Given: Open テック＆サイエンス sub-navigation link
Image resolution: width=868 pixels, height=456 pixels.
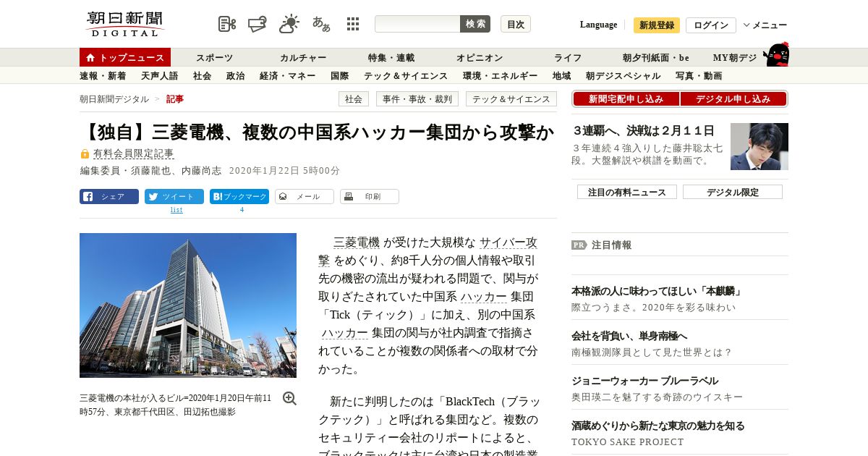Looking at the screenshot, I should 406,75.
